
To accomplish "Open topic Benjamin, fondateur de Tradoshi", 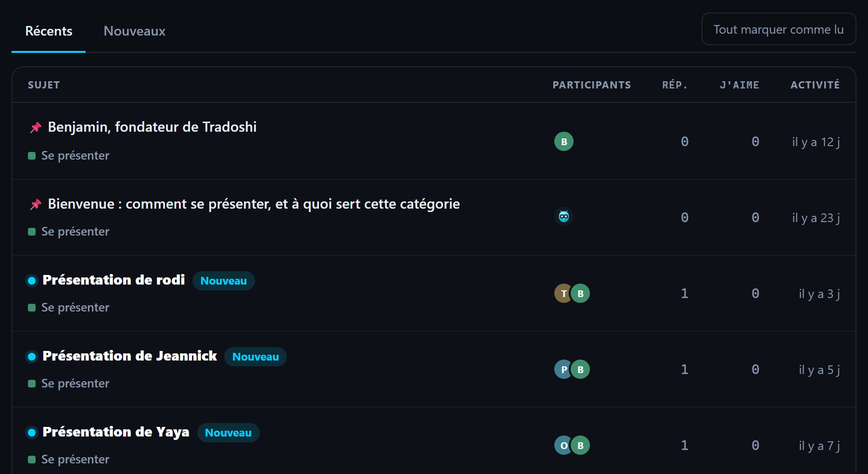I will click(x=152, y=127).
